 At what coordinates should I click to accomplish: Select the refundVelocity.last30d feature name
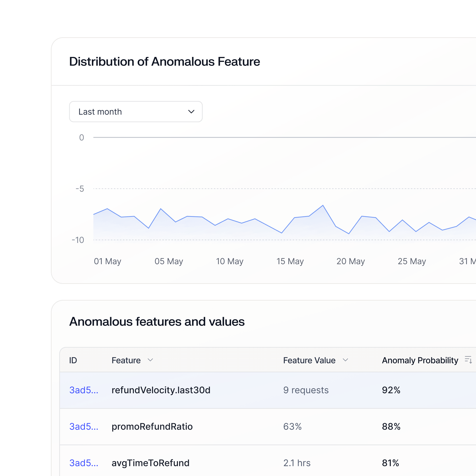coord(161,390)
